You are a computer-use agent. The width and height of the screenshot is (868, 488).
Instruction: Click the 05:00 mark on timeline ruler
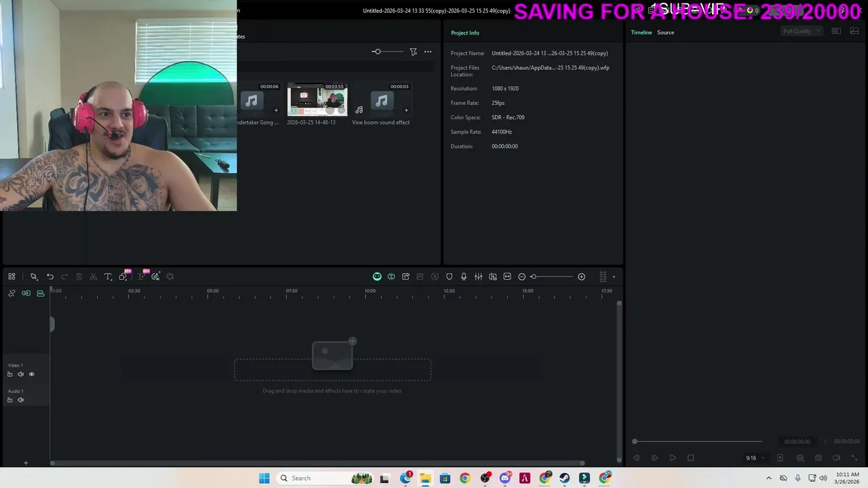[x=213, y=291]
